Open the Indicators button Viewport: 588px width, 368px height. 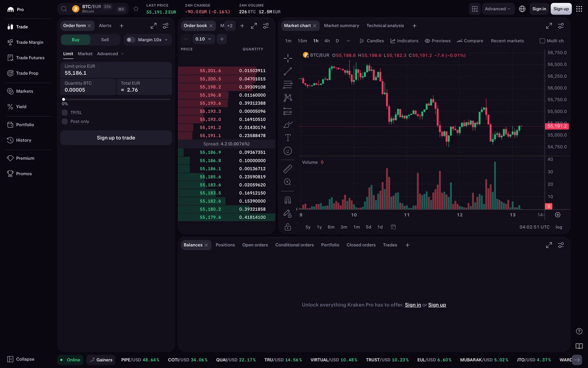tap(404, 41)
